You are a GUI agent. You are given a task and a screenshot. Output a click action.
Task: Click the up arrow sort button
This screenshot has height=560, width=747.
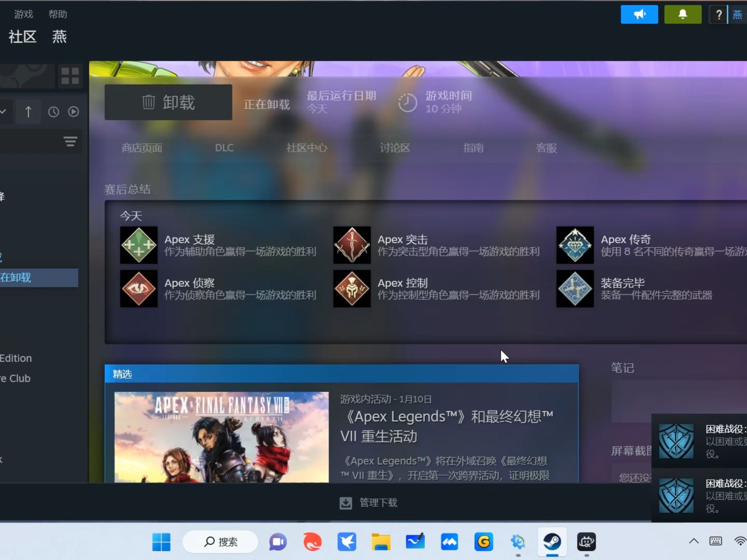click(29, 111)
